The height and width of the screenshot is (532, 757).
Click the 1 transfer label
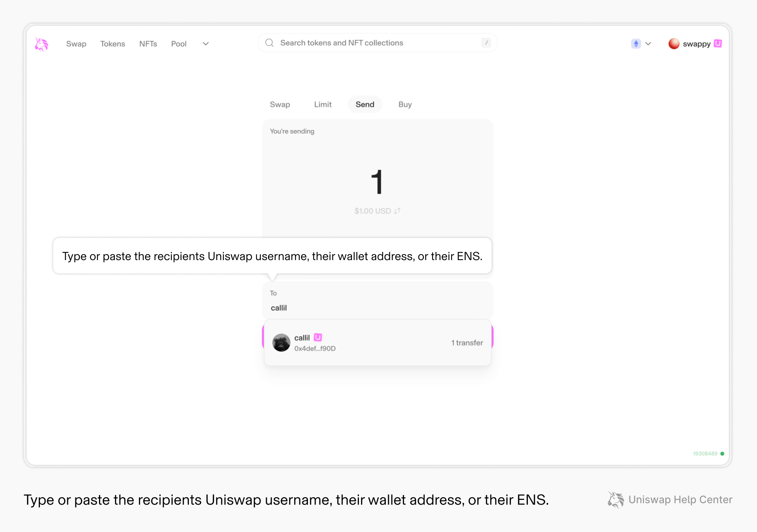(x=467, y=343)
